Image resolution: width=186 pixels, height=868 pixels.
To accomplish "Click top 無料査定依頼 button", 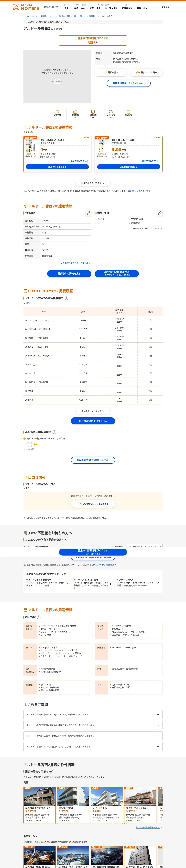I will point(129,83).
